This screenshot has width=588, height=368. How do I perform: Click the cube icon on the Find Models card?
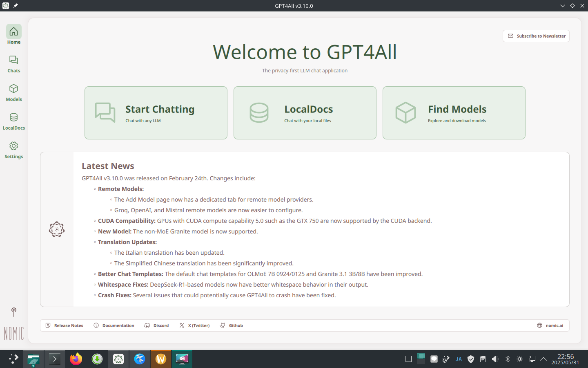tap(405, 112)
